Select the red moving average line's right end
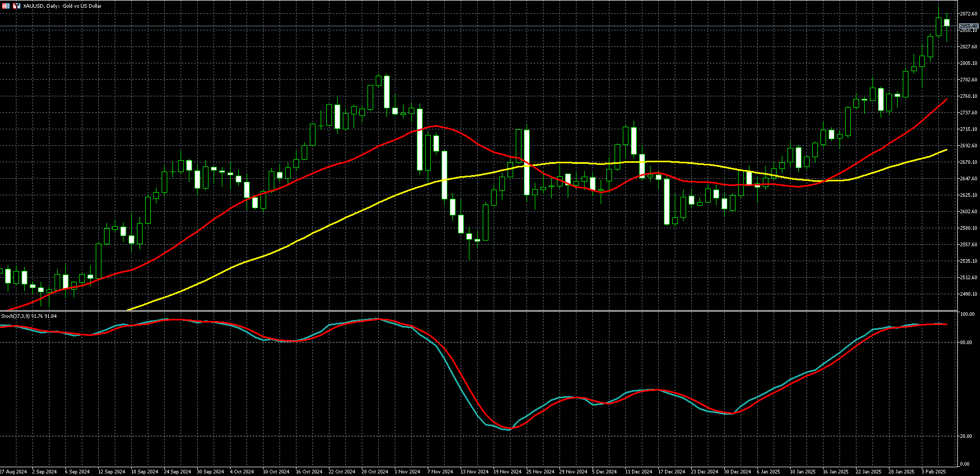 (x=946, y=99)
